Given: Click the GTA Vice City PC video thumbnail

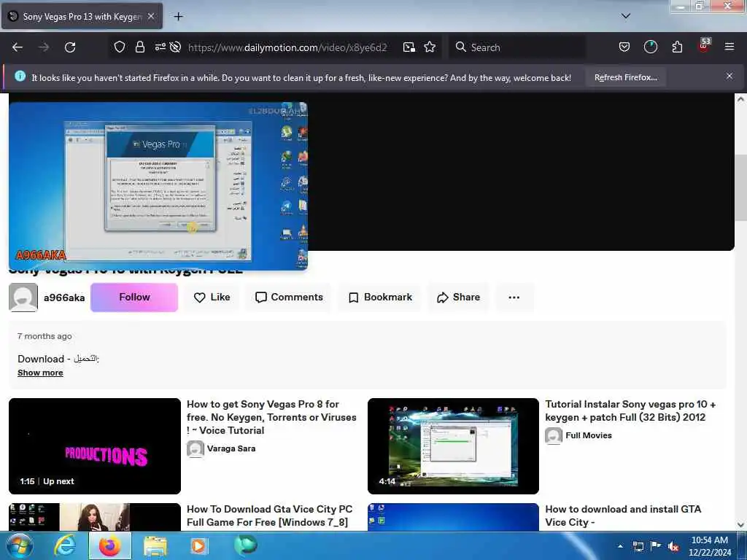Looking at the screenshot, I should pos(95,517).
